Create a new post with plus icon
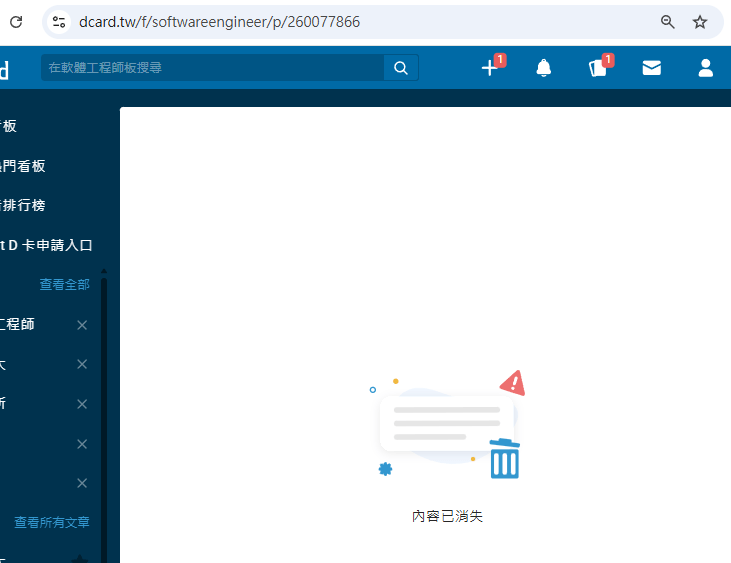This screenshot has height=563, width=731. (x=490, y=68)
